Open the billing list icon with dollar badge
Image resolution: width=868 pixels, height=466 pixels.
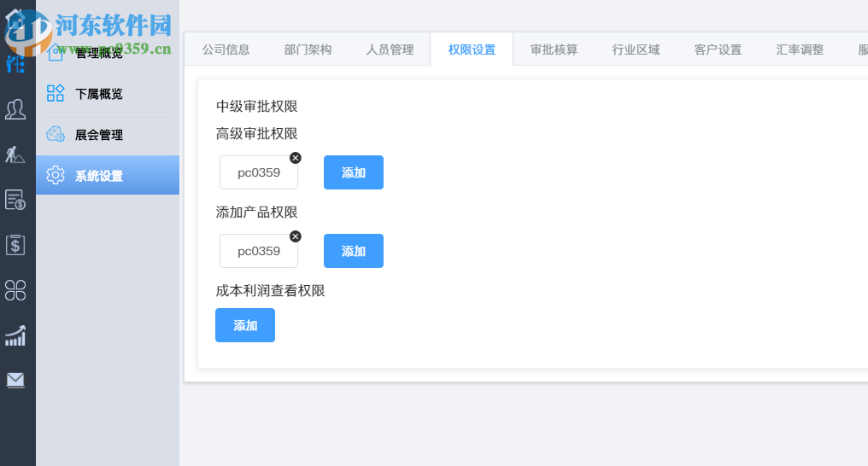coord(15,200)
